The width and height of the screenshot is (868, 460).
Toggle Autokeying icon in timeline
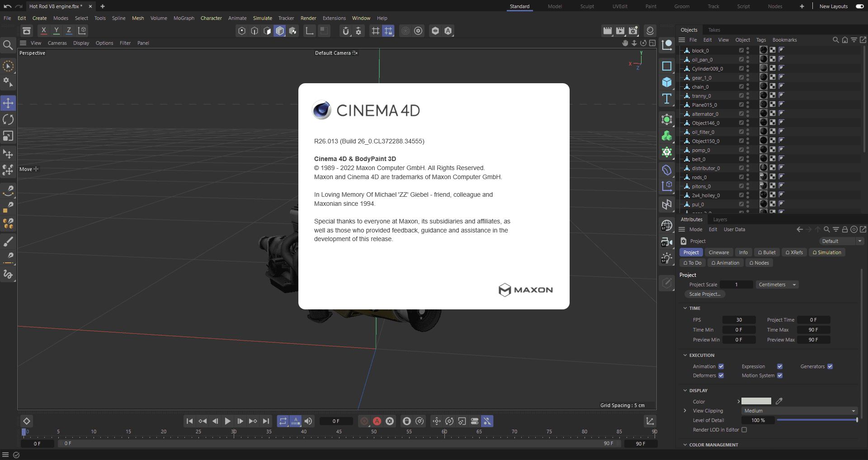click(x=377, y=421)
